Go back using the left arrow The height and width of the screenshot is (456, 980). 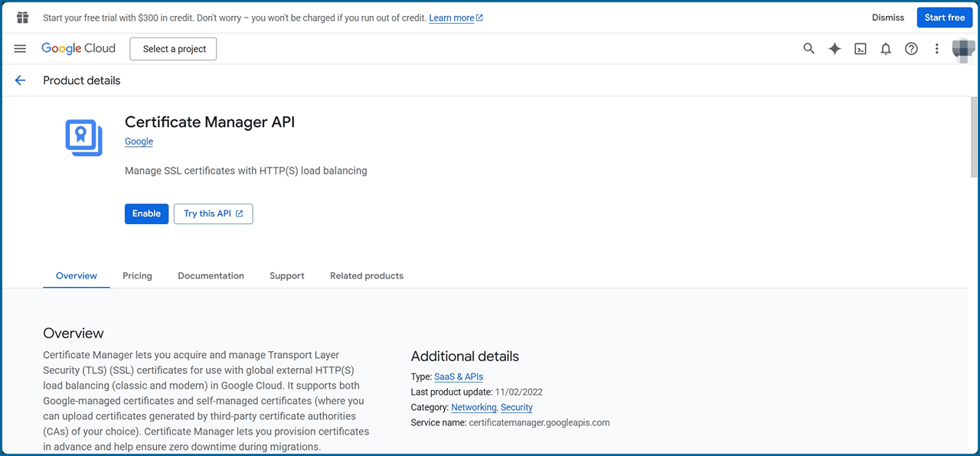tap(20, 80)
